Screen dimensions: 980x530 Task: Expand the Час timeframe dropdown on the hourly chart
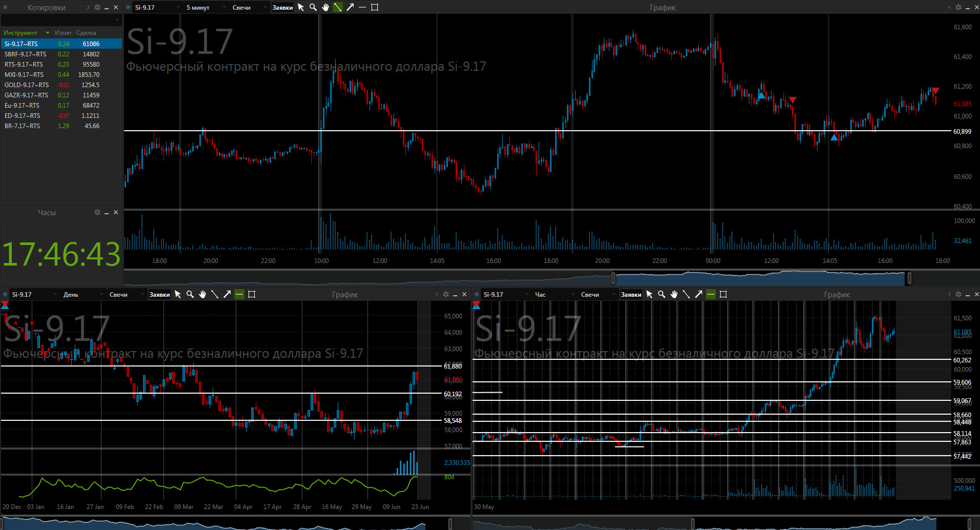554,294
